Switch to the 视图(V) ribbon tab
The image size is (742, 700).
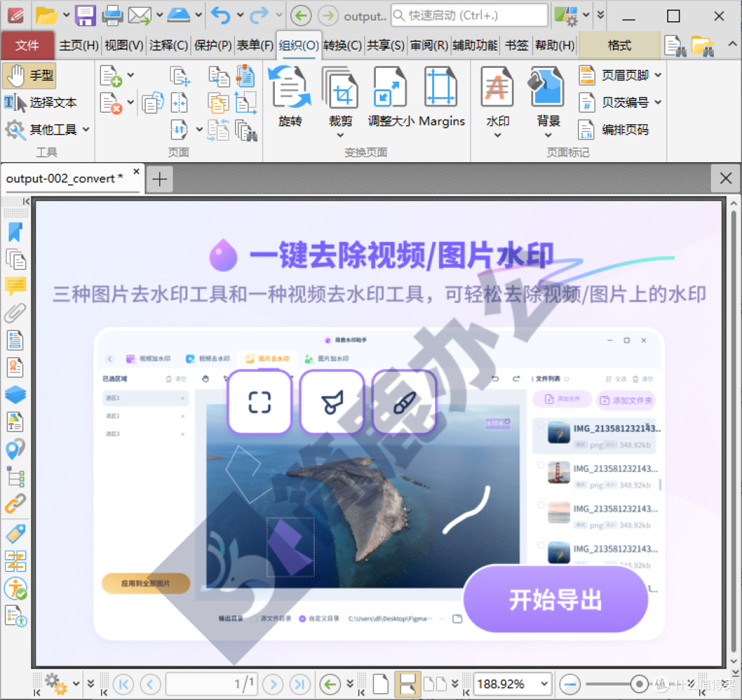[x=124, y=45]
